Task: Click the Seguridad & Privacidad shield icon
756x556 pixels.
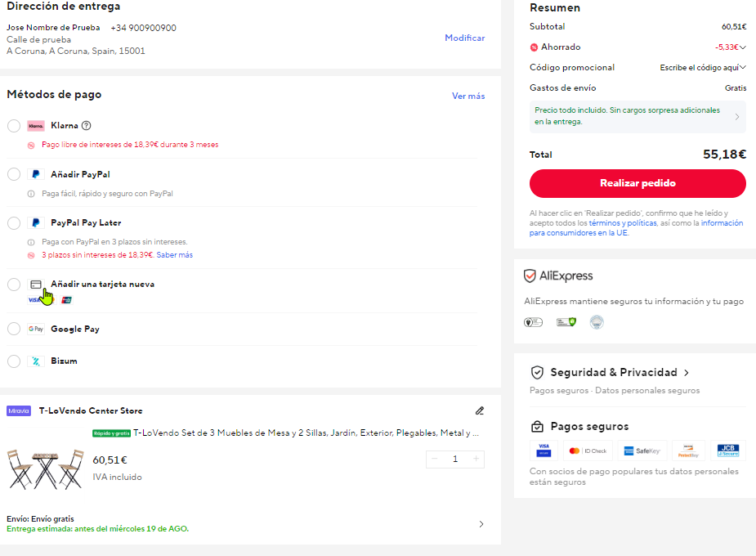Action: pyautogui.click(x=537, y=372)
